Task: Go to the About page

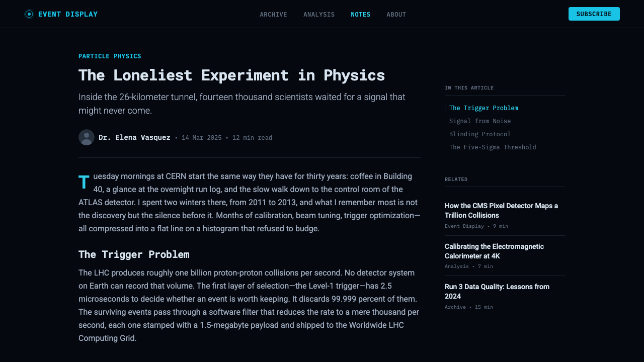Action: pyautogui.click(x=396, y=15)
